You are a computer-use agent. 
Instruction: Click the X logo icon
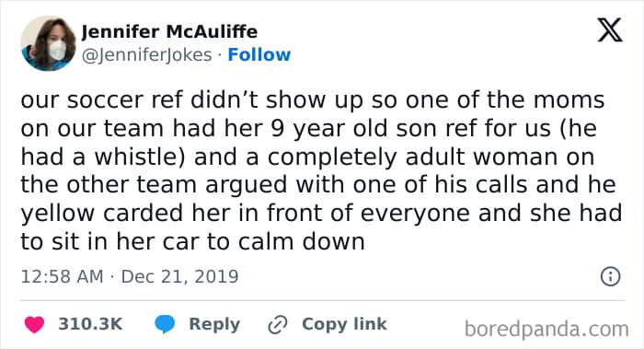610,30
